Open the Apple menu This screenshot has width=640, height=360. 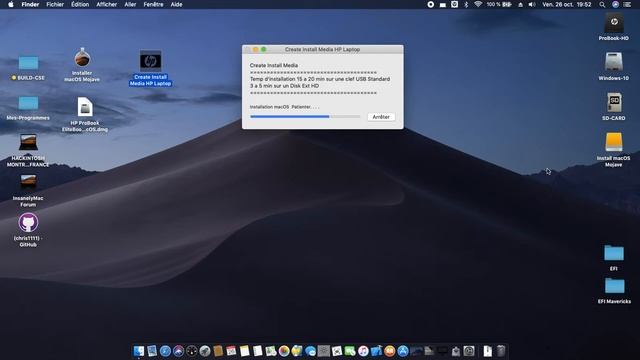click(x=11, y=4)
